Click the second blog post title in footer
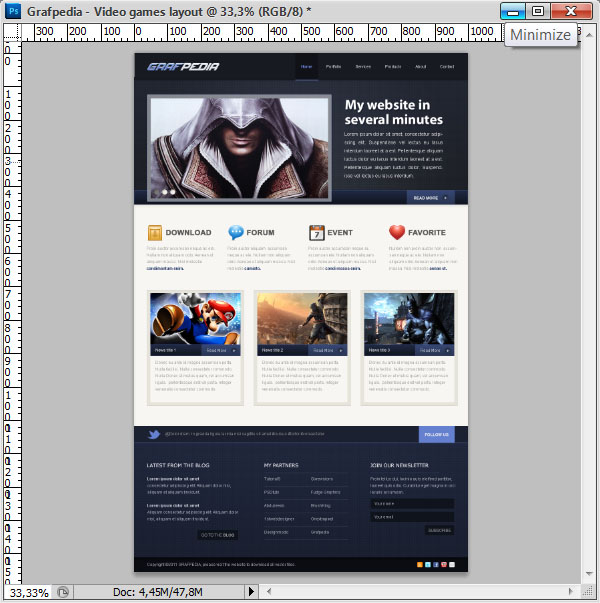Viewport: 600px width, 603px height. [173, 506]
